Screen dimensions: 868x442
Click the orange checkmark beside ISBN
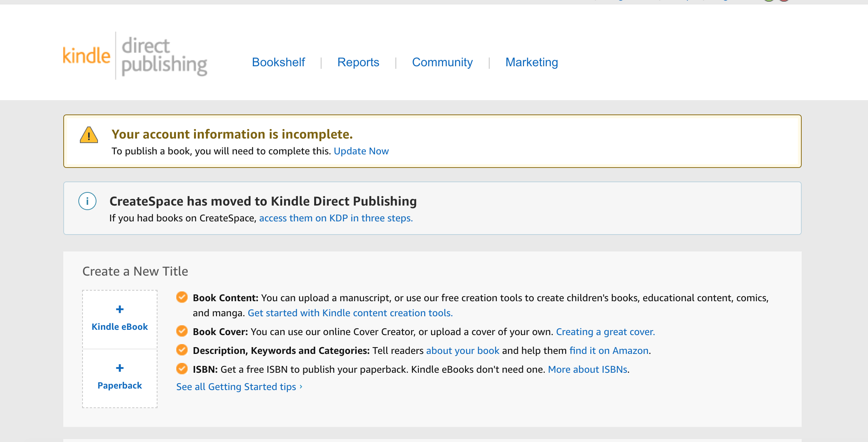point(182,369)
